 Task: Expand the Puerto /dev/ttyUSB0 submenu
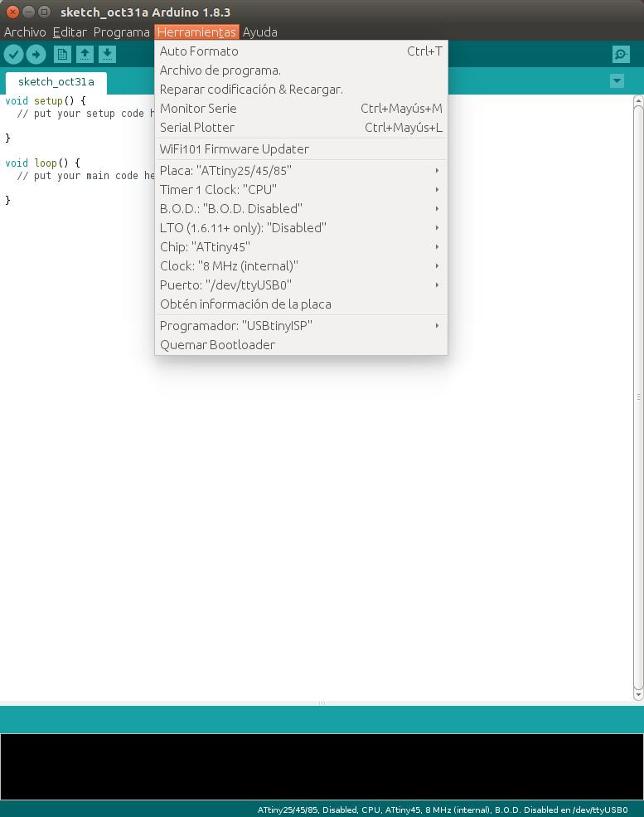(x=301, y=285)
